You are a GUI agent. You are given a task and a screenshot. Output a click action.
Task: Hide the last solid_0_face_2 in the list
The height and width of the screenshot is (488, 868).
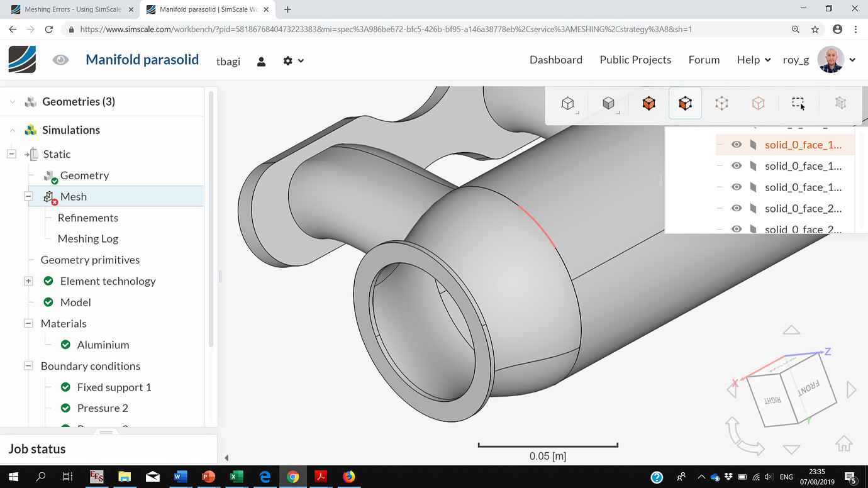tap(736, 229)
